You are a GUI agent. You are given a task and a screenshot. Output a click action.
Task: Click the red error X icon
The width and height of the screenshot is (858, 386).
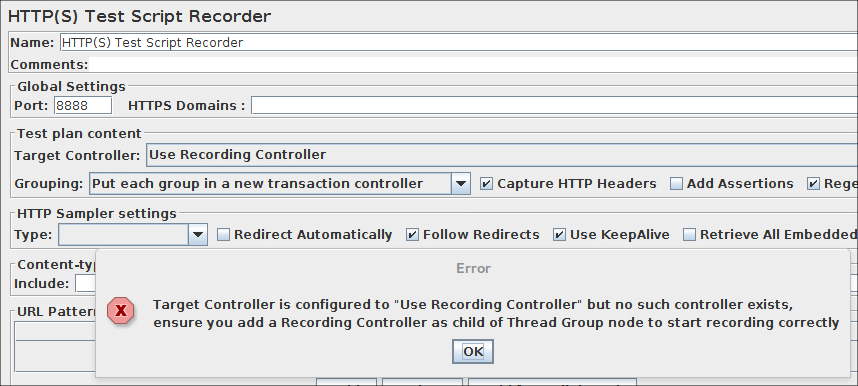(120, 312)
